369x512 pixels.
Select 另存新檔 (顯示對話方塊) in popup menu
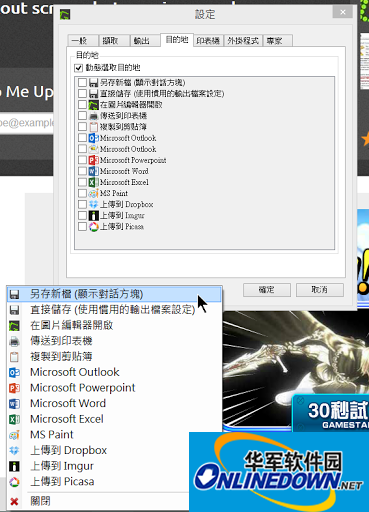[x=114, y=294]
